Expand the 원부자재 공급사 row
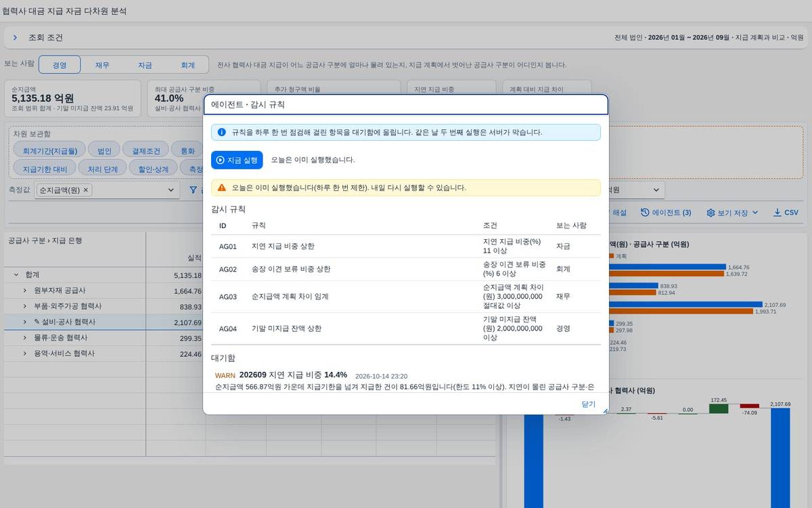This screenshot has width=812, height=508. coord(25,291)
